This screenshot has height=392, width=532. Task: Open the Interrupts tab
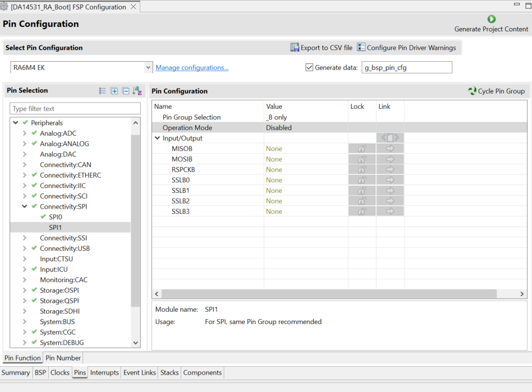(x=104, y=372)
